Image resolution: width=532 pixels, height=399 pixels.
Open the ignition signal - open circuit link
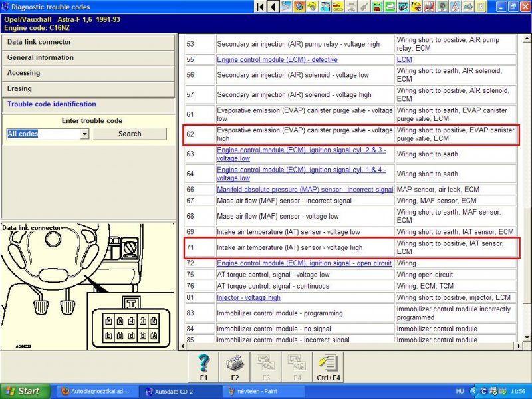pos(304,263)
